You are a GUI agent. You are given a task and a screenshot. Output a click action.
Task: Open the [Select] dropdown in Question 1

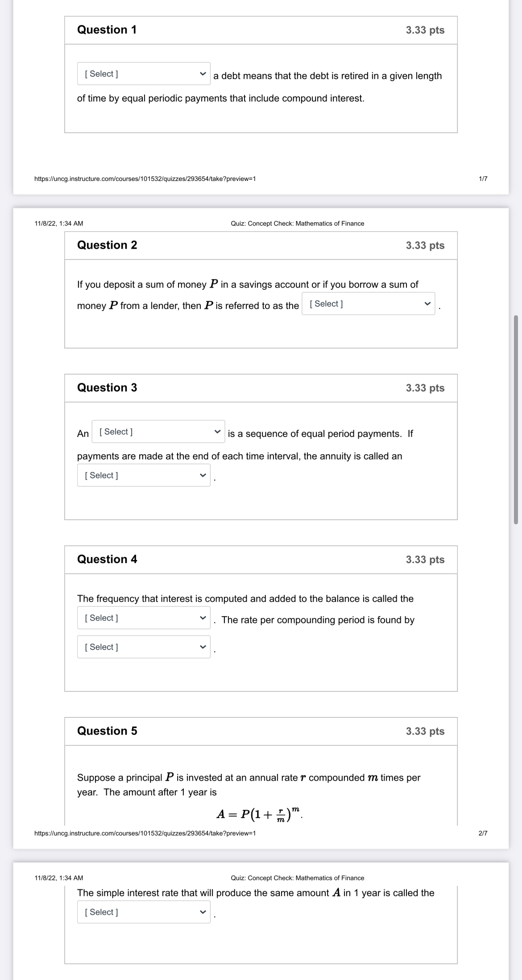(143, 74)
